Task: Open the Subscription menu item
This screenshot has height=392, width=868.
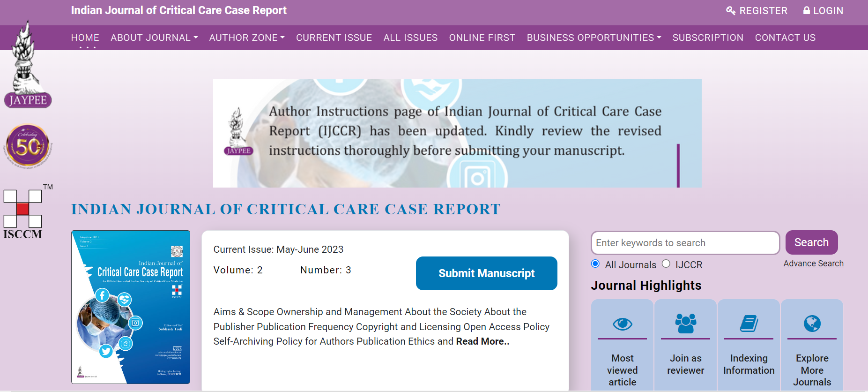Action: coord(708,38)
